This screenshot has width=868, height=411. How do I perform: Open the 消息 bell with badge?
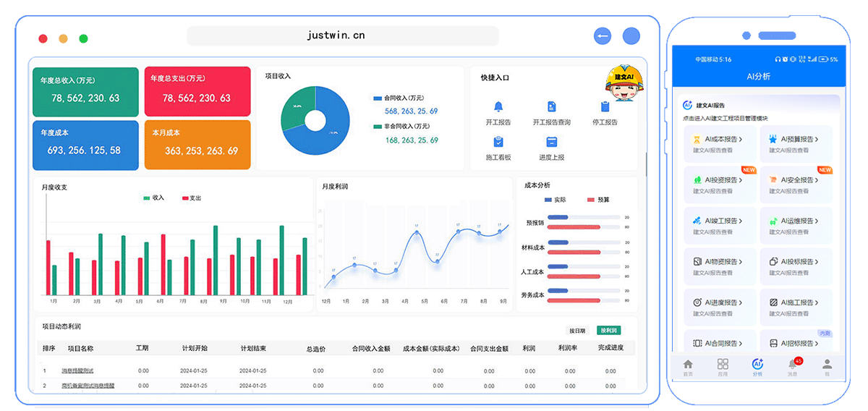point(793,365)
